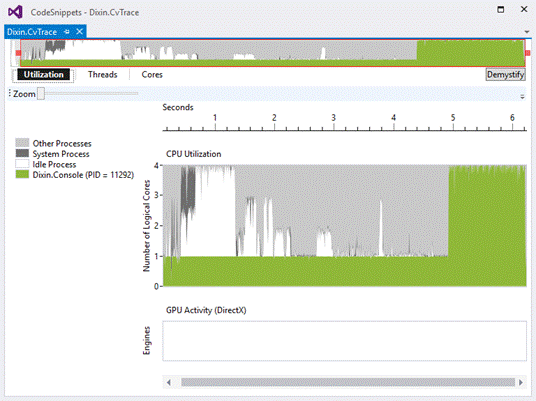
Task: Click the Dixin.Console (PID = 11292) legend label
Action: [83, 175]
